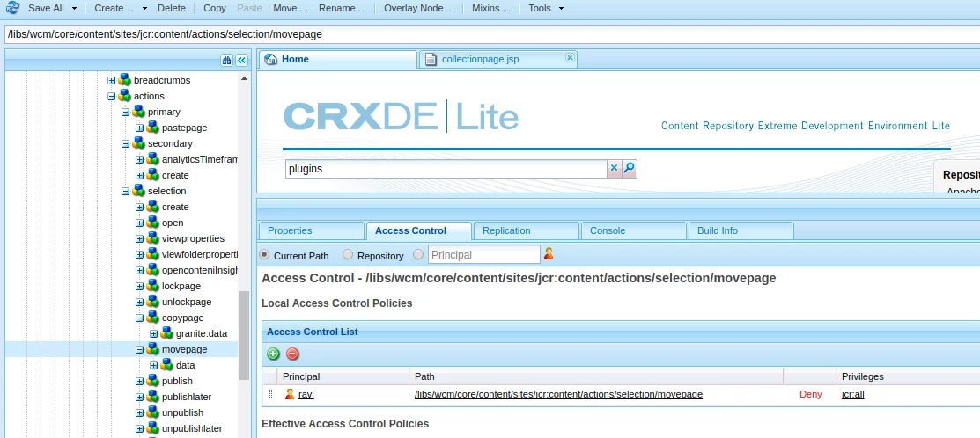Screen dimensions: 980x438
Task: Click the refresh icon in the toolbar
Action: [11, 8]
